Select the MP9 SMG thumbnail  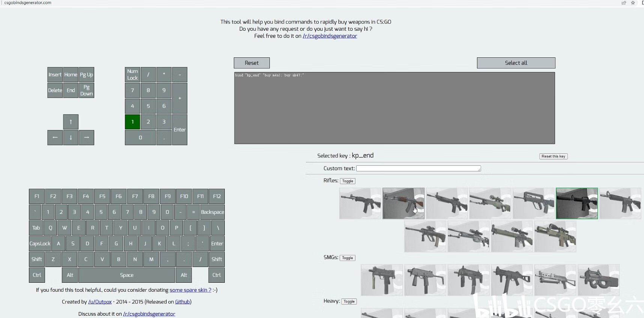tap(425, 280)
